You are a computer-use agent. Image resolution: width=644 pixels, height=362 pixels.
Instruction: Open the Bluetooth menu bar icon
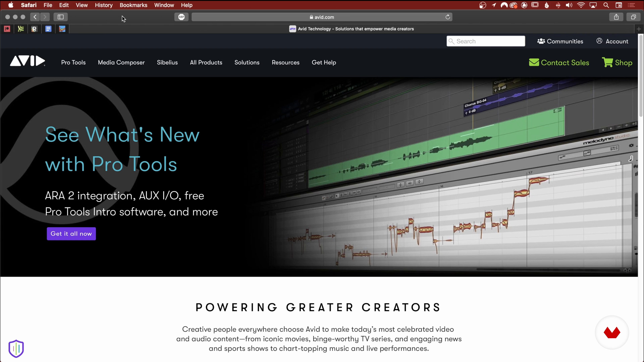pyautogui.click(x=558, y=5)
